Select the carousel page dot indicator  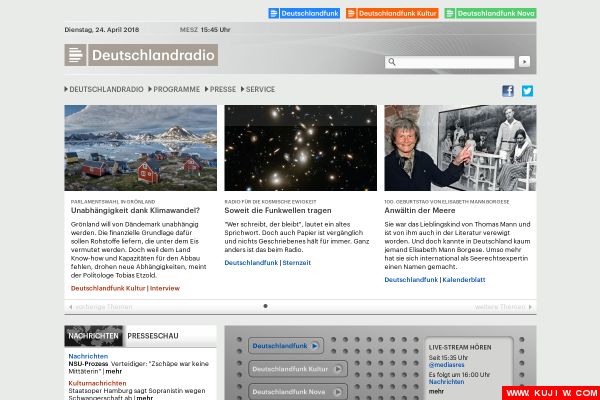[x=265, y=306]
